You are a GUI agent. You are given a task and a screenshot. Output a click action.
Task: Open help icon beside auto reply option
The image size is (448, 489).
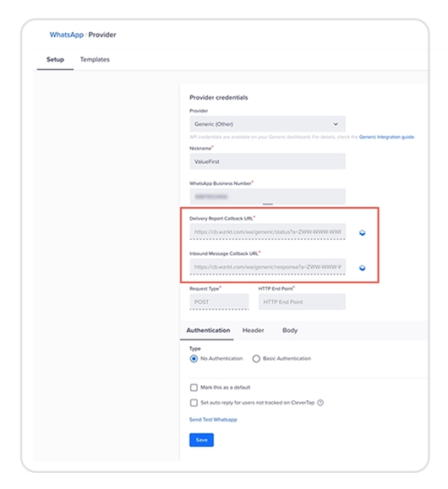[x=320, y=403]
